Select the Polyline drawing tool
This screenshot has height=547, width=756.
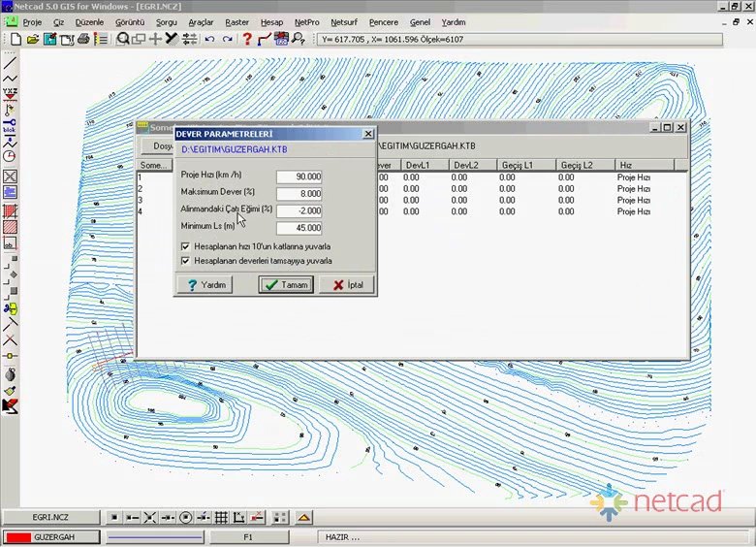point(10,79)
